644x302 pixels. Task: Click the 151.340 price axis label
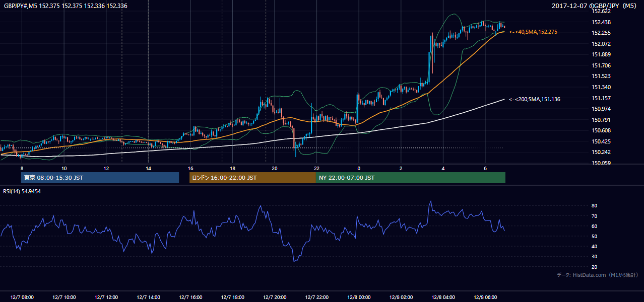click(x=601, y=87)
